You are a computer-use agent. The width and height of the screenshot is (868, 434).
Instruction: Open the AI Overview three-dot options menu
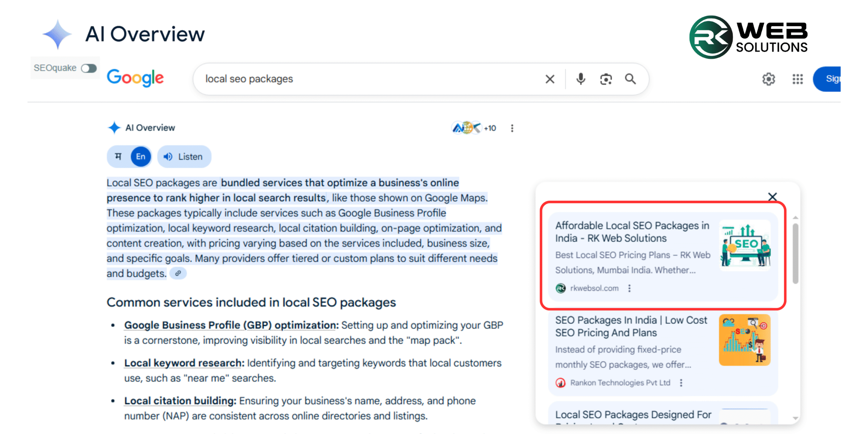tap(512, 128)
